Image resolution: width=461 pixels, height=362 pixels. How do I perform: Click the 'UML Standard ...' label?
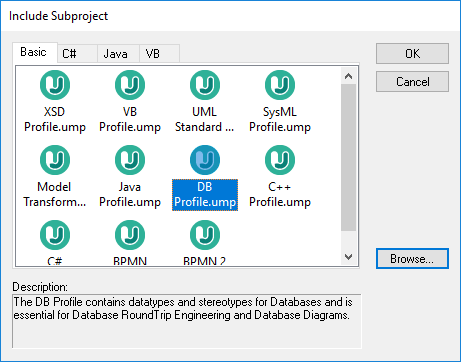point(205,119)
